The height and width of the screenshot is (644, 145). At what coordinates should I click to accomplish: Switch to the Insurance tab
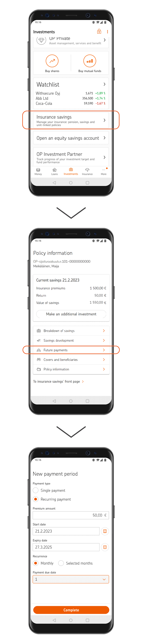tap(87, 171)
